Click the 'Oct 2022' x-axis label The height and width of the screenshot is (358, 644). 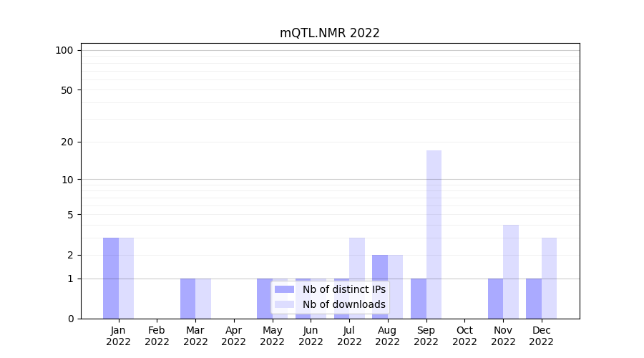pyautogui.click(x=464, y=336)
